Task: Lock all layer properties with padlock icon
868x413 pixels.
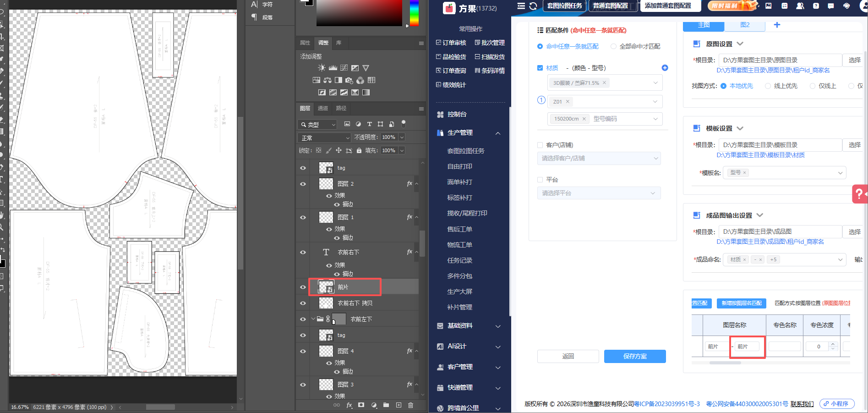Action: (359, 150)
